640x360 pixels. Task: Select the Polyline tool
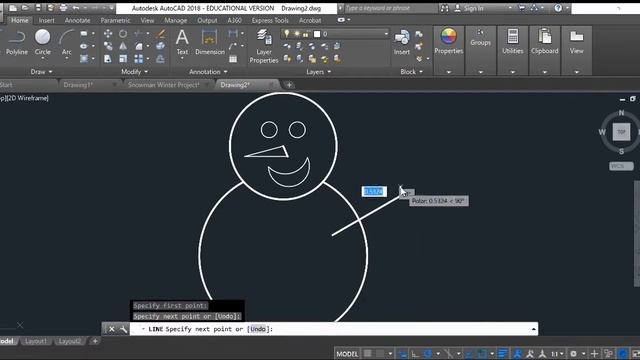[17, 42]
